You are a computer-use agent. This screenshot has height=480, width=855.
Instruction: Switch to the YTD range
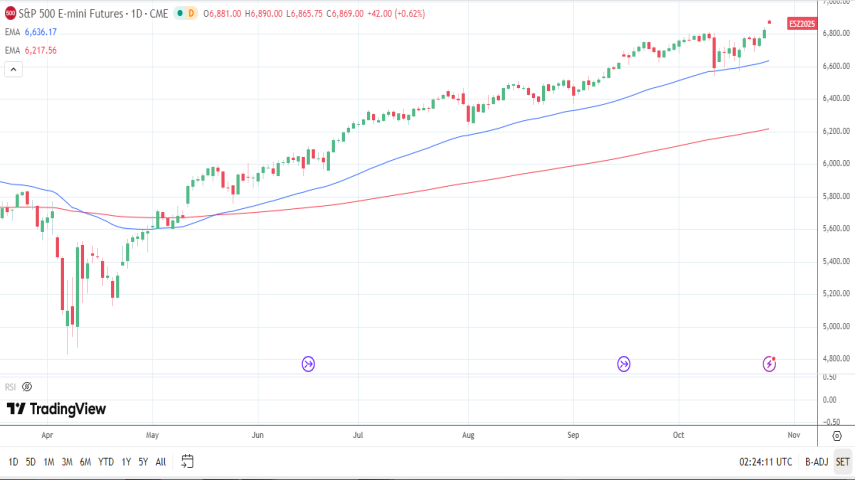(105, 461)
